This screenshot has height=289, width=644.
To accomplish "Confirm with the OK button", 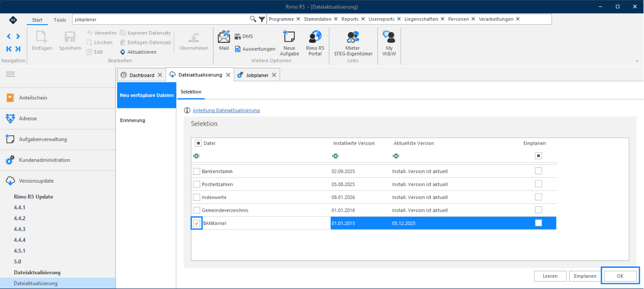I will (x=620, y=276).
